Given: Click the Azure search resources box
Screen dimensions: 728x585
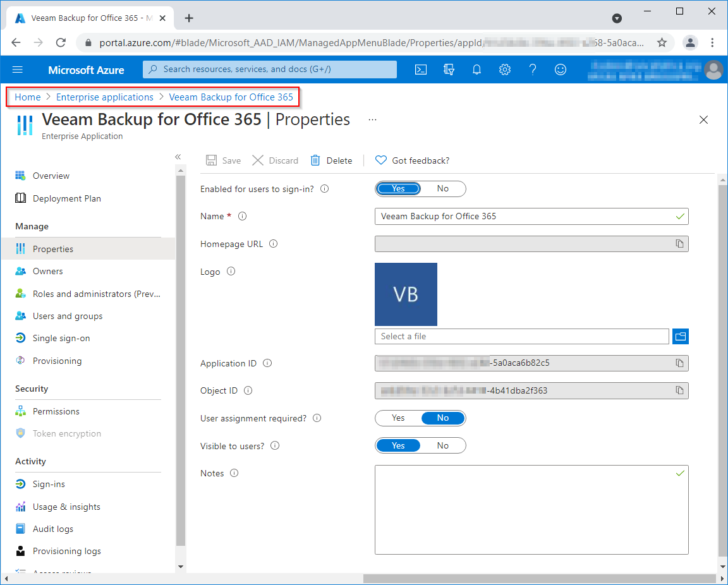Looking at the screenshot, I should pyautogui.click(x=270, y=69).
